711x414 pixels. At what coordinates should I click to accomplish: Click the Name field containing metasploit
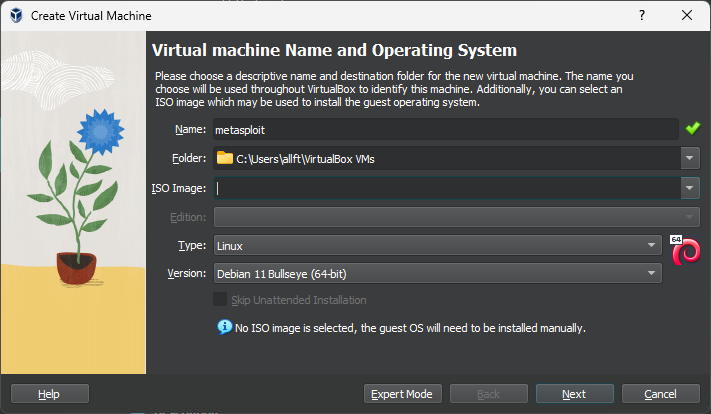pyautogui.click(x=446, y=130)
